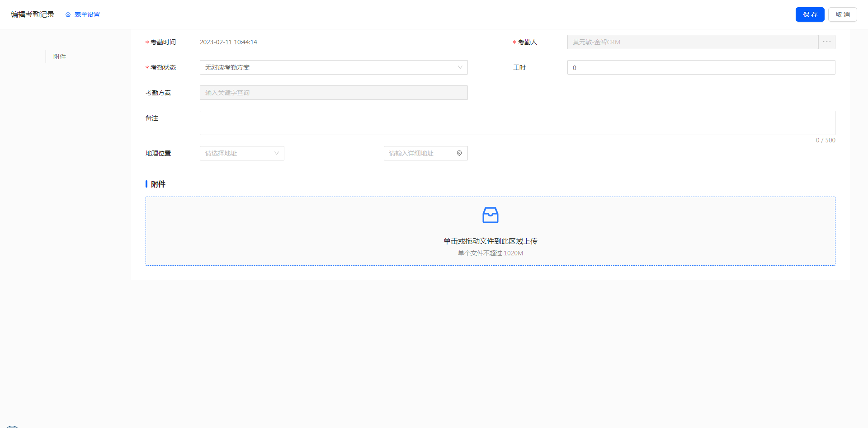
Task: Open the 考勤状态 dropdown
Action: click(x=334, y=67)
